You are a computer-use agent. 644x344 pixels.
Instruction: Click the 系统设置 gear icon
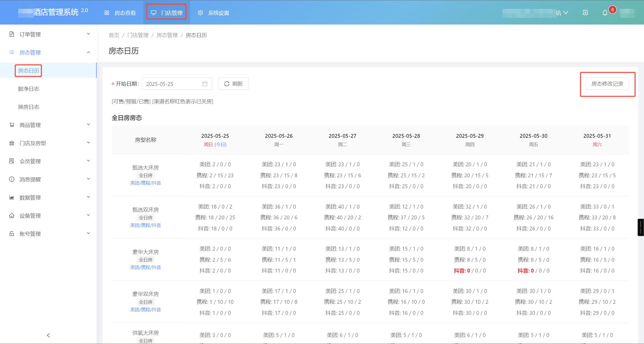click(x=200, y=13)
